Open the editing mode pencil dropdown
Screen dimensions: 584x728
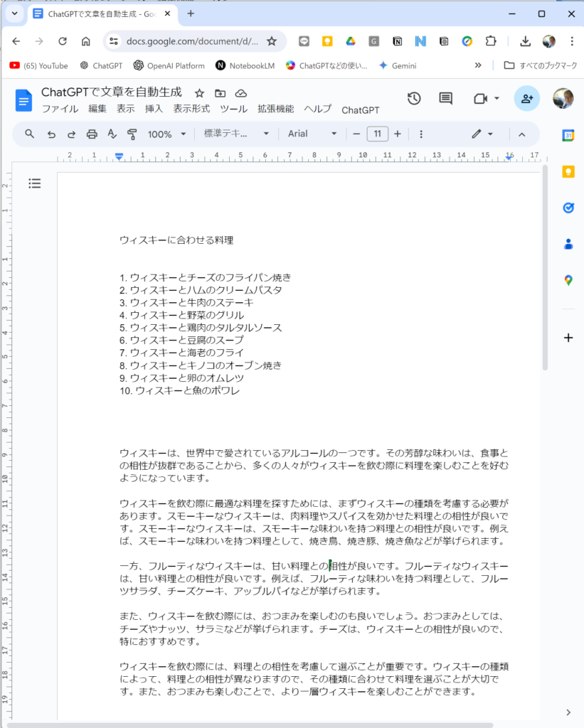pyautogui.click(x=482, y=134)
